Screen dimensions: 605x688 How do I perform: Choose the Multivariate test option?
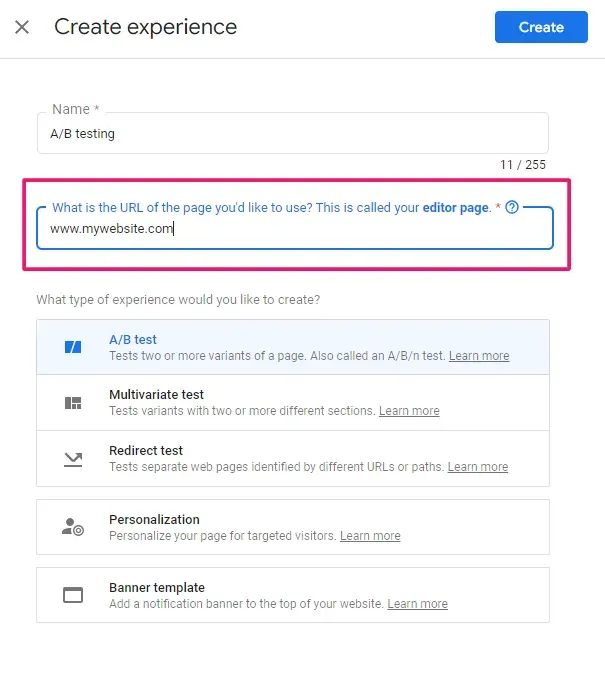point(293,402)
